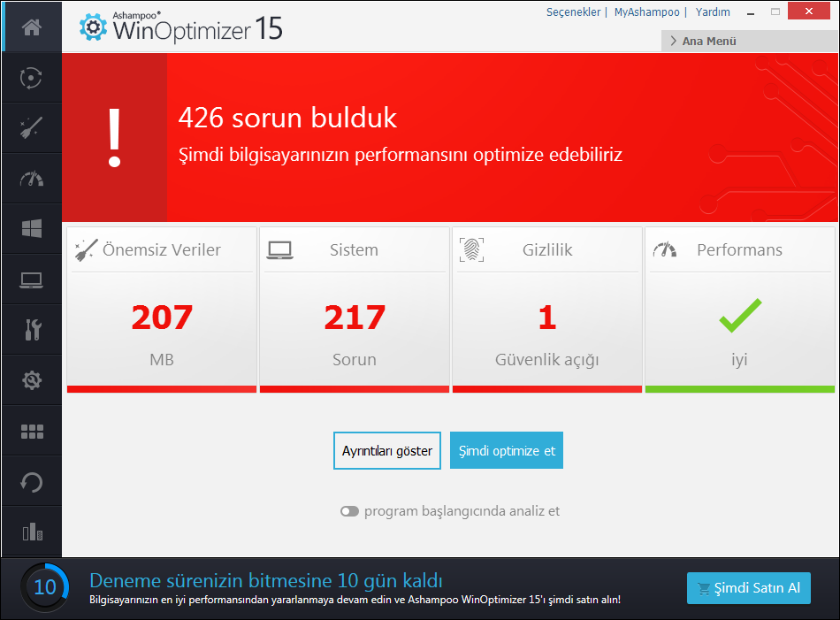Select the Gizlilik 1 Güvenlik açığı card
Viewport: 840px width, 620px height.
(x=547, y=310)
